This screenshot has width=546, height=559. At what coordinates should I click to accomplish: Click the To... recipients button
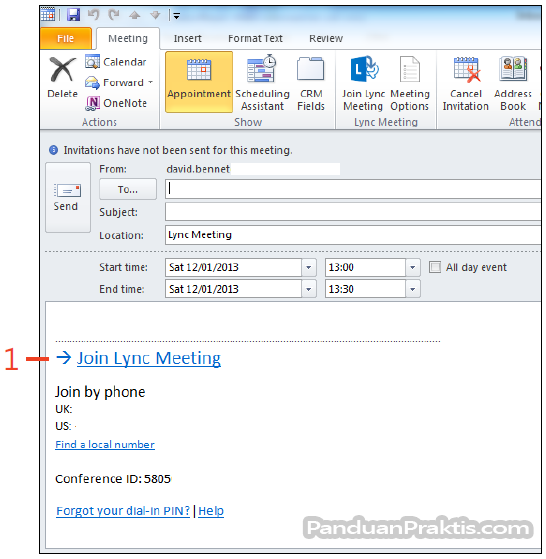coord(128,189)
